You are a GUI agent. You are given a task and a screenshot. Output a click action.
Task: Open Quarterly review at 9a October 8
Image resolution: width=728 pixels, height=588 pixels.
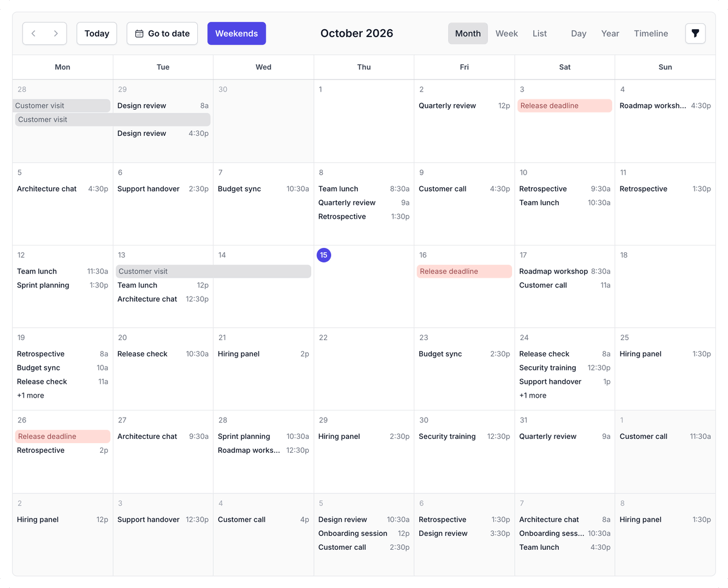click(x=364, y=202)
